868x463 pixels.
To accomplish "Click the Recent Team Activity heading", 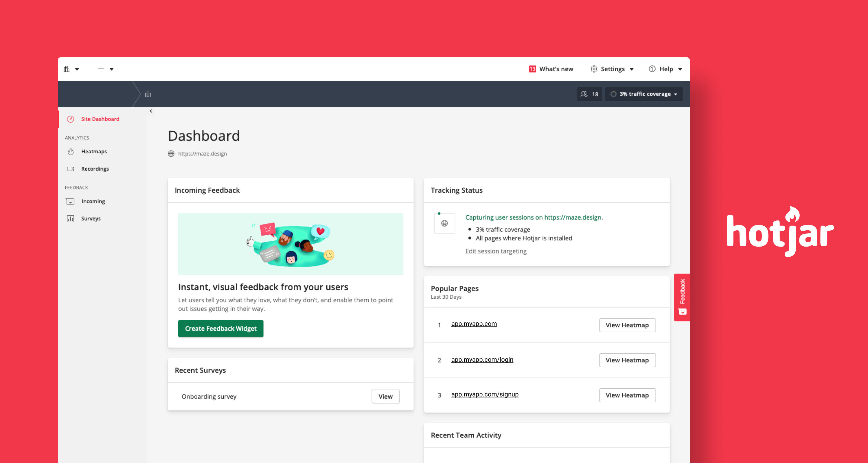I will point(466,436).
